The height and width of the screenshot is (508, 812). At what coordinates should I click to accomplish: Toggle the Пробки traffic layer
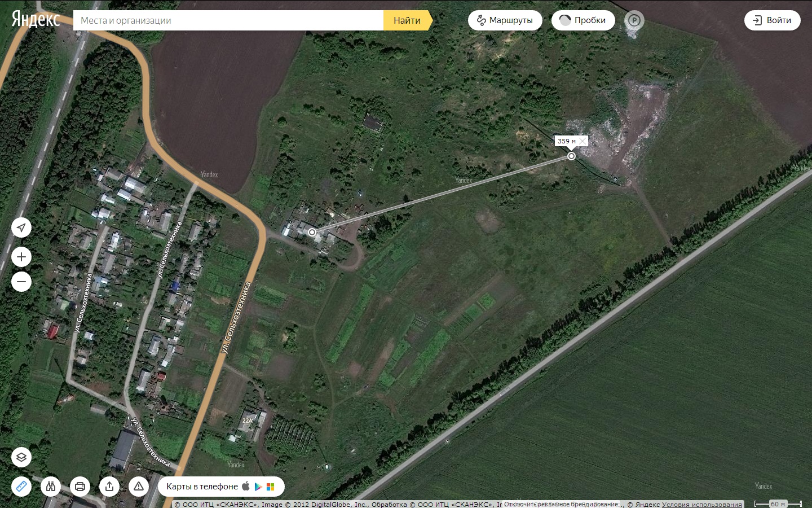coord(583,20)
